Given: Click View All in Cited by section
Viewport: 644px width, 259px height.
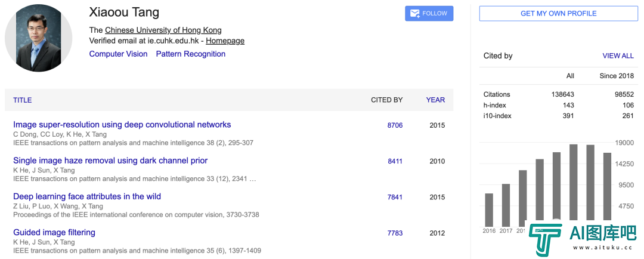Looking at the screenshot, I should coord(618,55).
